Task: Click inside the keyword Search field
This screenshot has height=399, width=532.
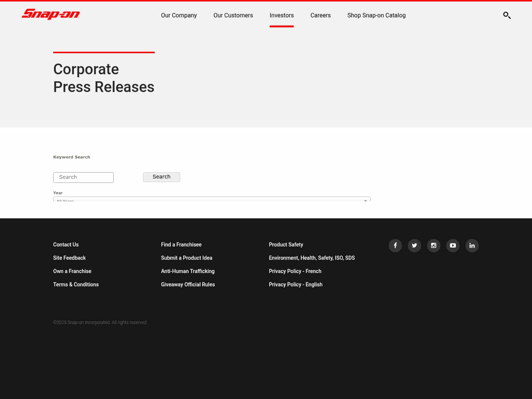Action: click(83, 177)
